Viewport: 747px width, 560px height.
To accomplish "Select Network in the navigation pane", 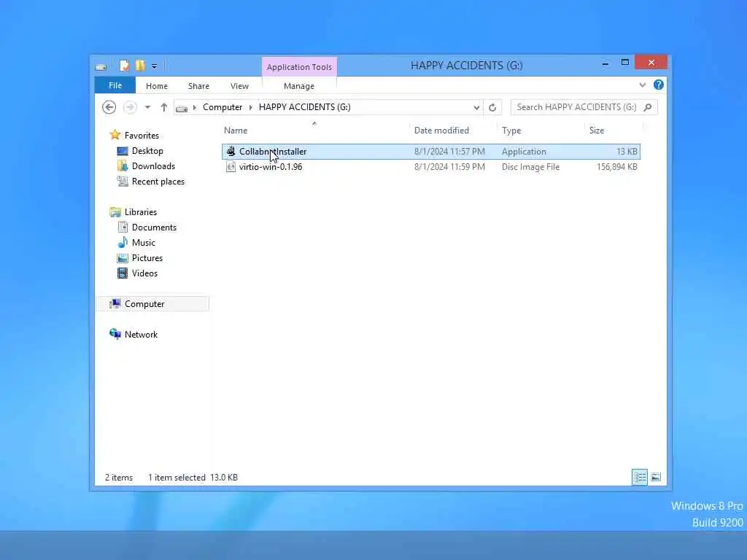I will [x=141, y=334].
